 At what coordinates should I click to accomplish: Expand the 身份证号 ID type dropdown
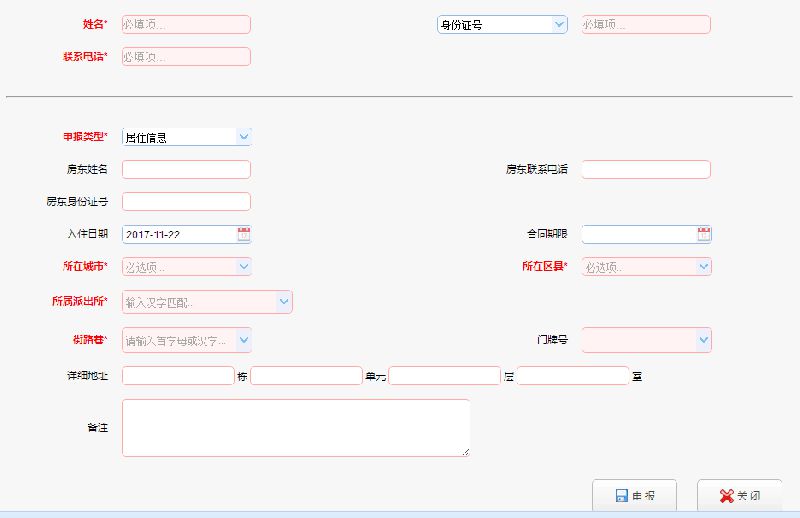tap(558, 24)
